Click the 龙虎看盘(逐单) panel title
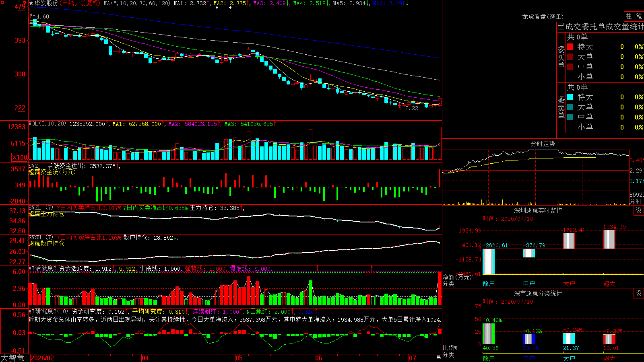644x362 pixels. coord(543,16)
